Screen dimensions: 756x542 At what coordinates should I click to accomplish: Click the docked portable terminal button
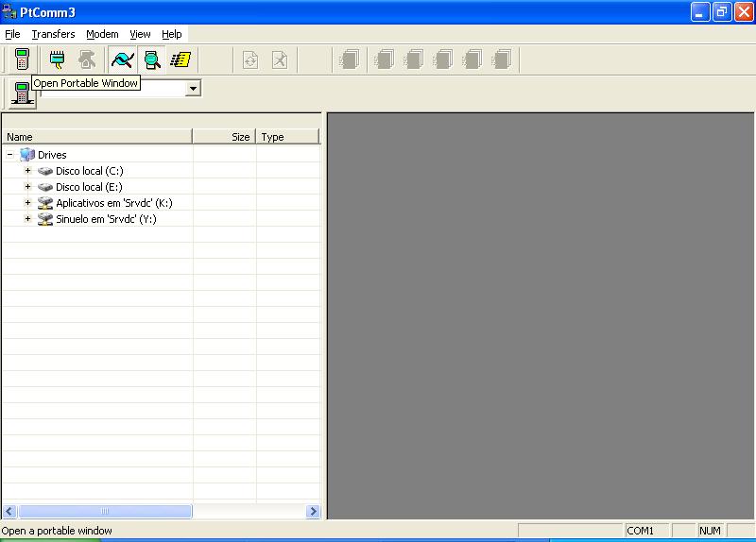pyautogui.click(x=22, y=93)
